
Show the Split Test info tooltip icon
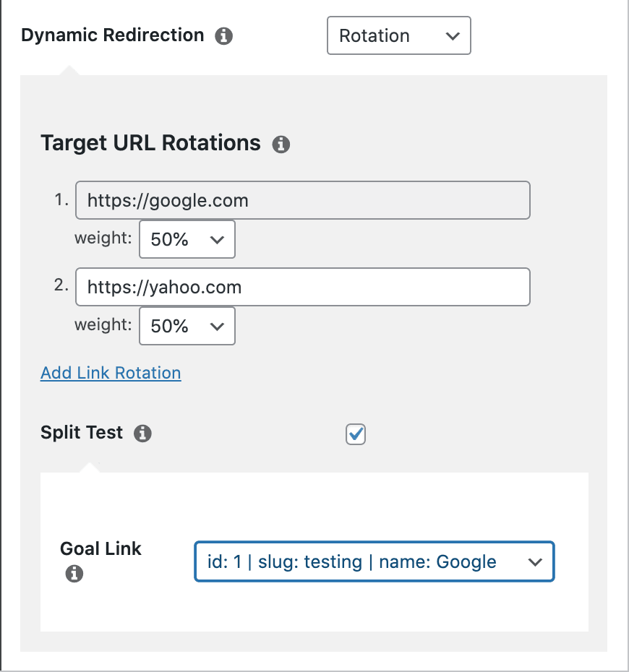click(x=143, y=434)
